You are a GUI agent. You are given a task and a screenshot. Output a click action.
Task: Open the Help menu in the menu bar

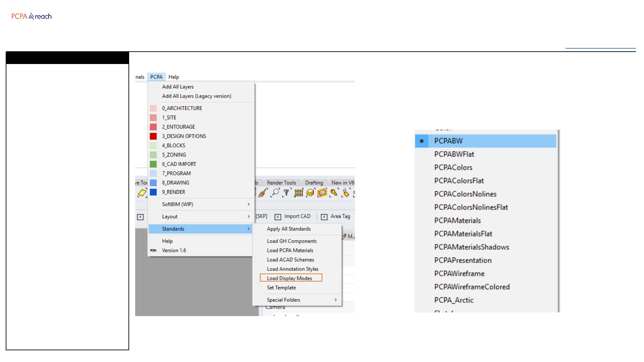[x=174, y=77]
